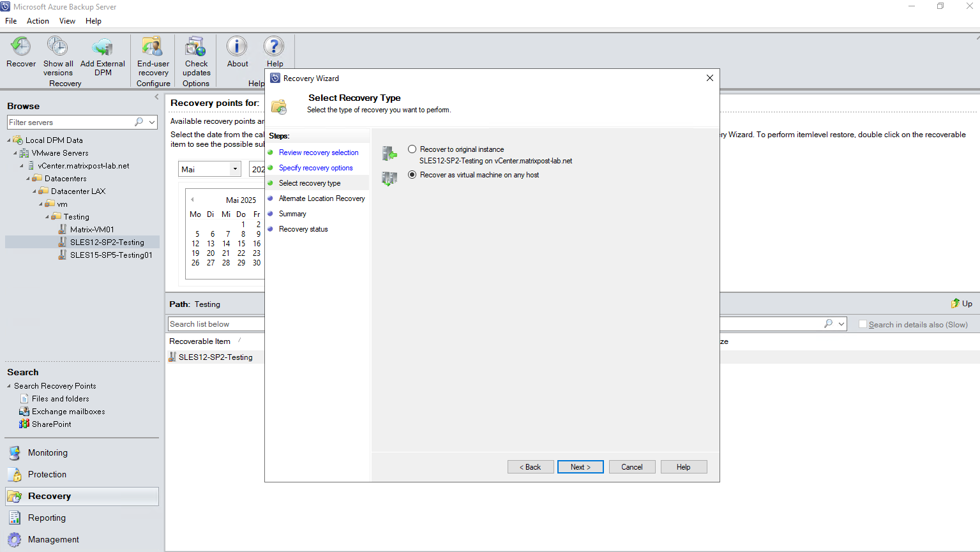This screenshot has width=980, height=552.
Task: Open the filter servers dropdown arrow
Action: click(152, 122)
